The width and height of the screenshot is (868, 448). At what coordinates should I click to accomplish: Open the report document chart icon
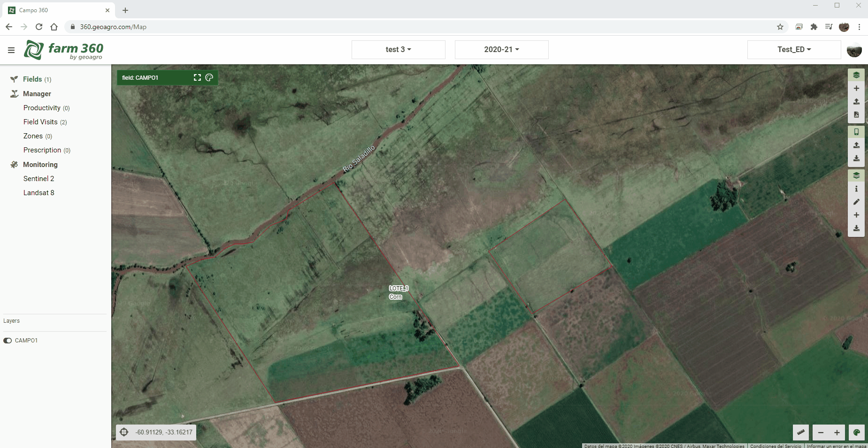(856, 114)
